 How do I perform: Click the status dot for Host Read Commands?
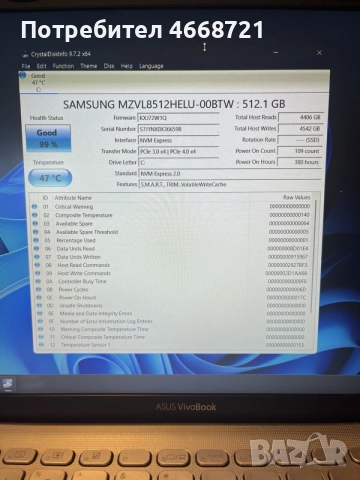click(38, 265)
